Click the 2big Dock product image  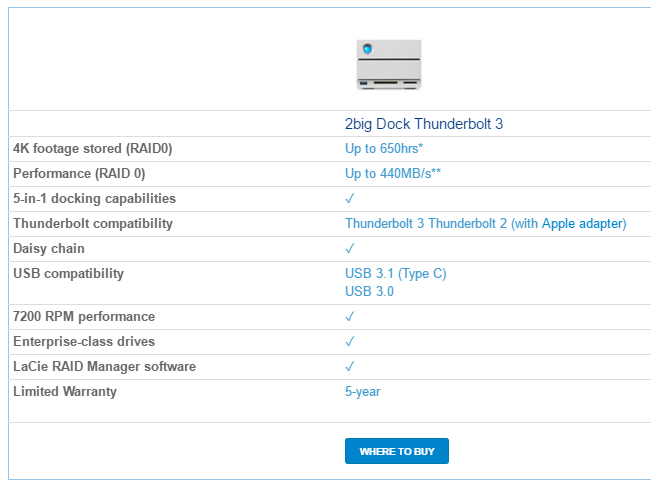(x=389, y=64)
